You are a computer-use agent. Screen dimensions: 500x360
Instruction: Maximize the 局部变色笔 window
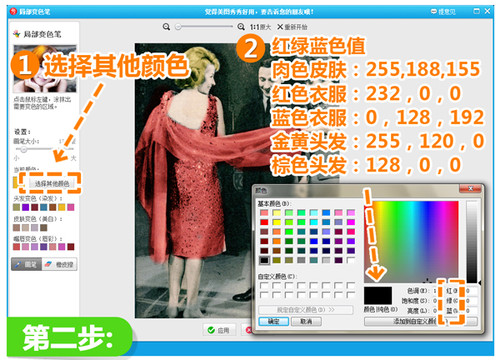477,11
